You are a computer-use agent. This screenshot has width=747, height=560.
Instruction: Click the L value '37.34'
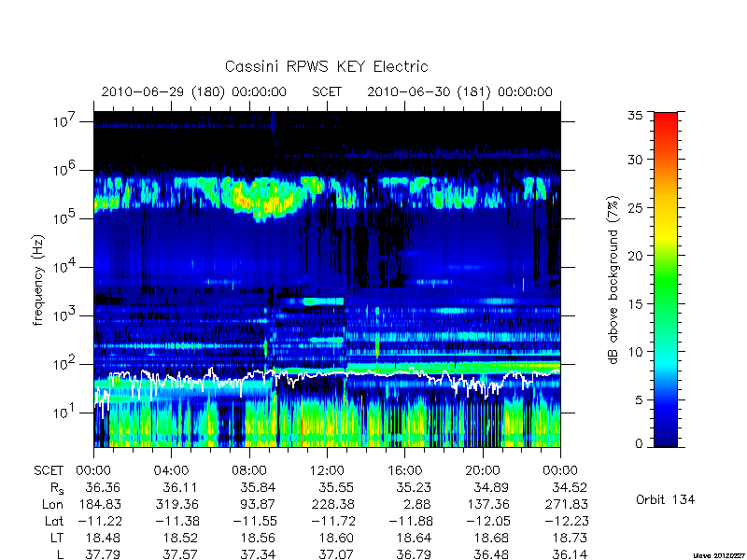tap(258, 554)
